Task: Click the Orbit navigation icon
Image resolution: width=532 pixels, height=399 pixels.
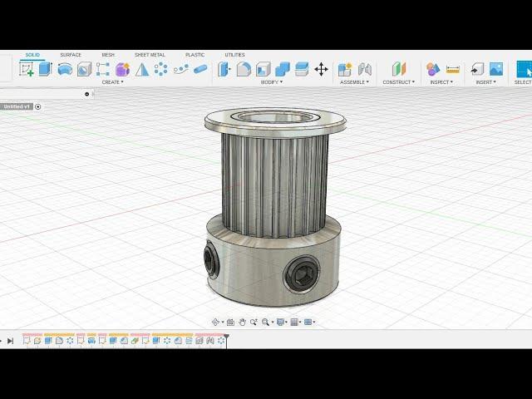Action: [x=215, y=322]
